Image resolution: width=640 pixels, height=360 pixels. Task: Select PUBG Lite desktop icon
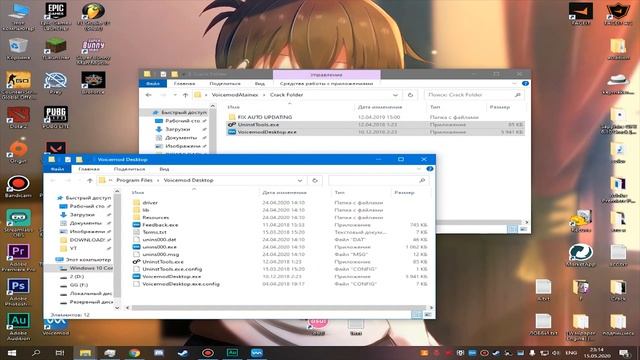(56, 117)
